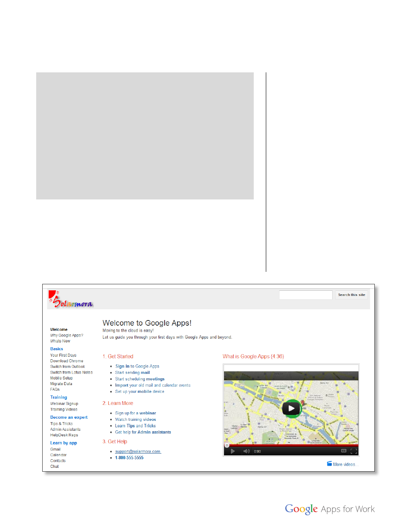Open the Calendar page in the sidebar

point(59,455)
